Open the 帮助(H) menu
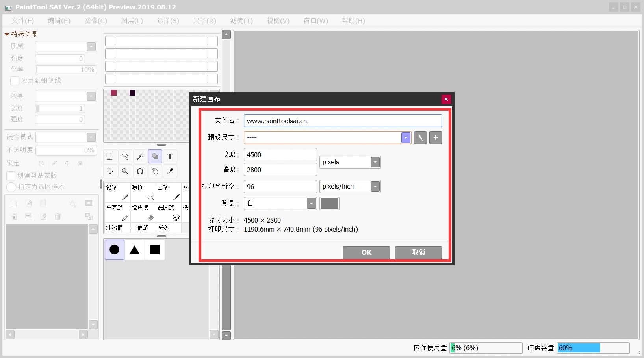This screenshot has width=644, height=358. pos(354,21)
